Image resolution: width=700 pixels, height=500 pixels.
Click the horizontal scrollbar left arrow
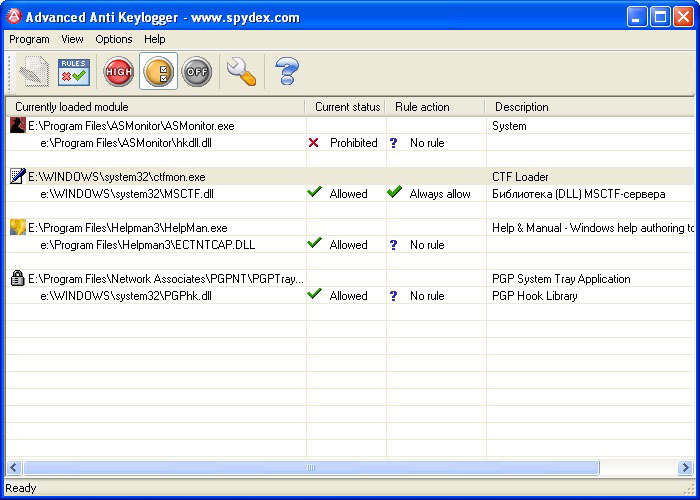(x=13, y=467)
